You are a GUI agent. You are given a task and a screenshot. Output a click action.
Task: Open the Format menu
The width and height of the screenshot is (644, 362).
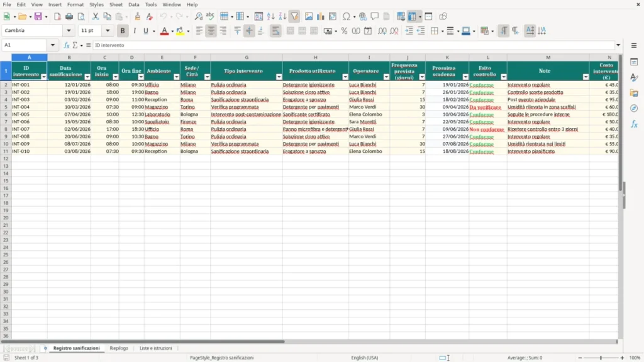point(75,4)
